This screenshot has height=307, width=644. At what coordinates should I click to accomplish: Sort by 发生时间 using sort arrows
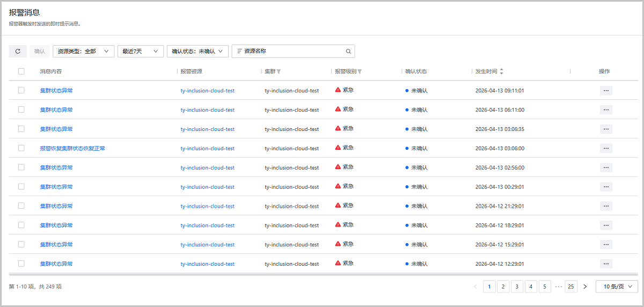(501, 71)
